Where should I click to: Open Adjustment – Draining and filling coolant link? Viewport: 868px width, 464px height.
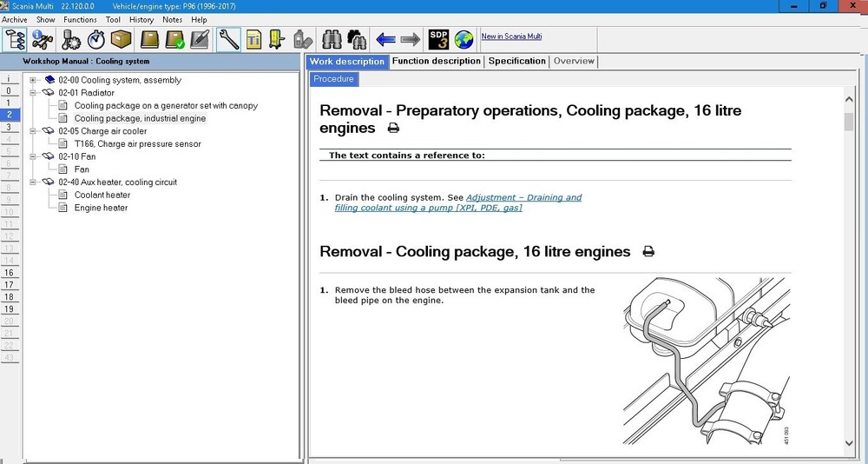(458, 202)
